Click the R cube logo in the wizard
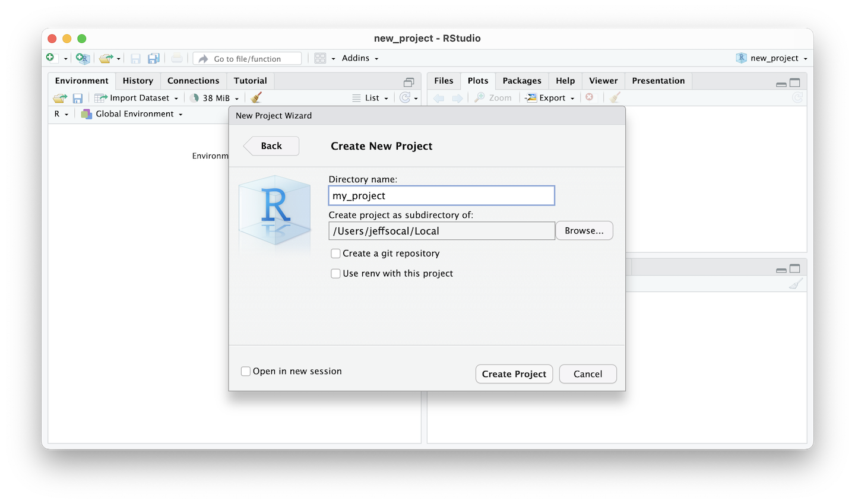The width and height of the screenshot is (855, 504). (275, 211)
